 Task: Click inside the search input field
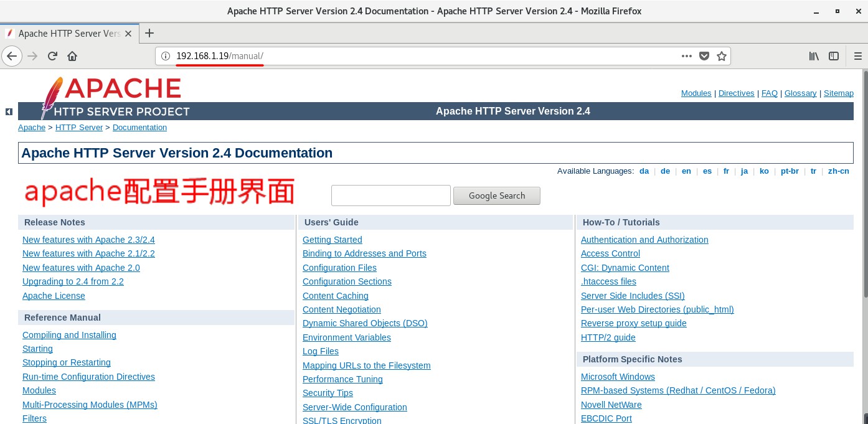(x=391, y=195)
